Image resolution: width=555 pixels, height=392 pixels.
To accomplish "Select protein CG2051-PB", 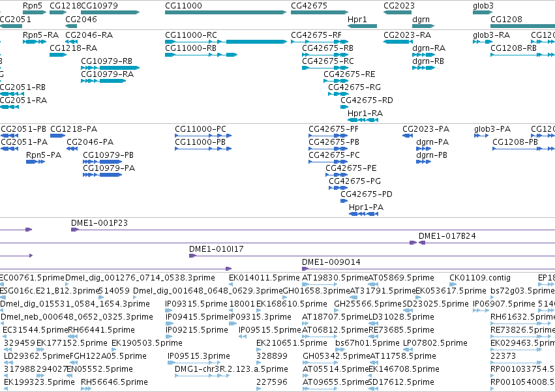I will click(9, 136).
